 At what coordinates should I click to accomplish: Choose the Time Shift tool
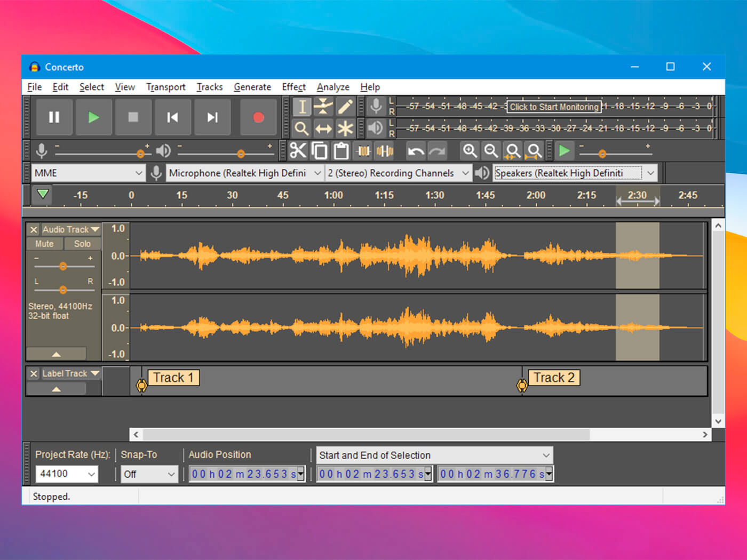pos(323,129)
